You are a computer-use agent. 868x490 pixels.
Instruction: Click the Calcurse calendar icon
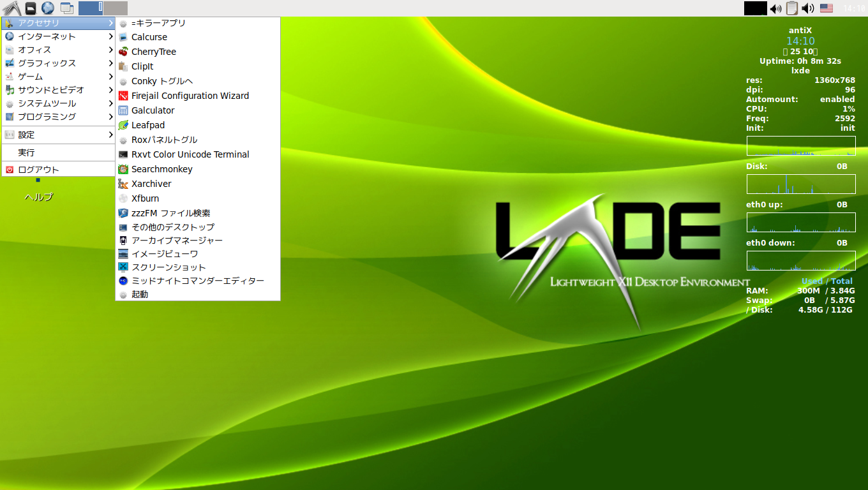[123, 37]
